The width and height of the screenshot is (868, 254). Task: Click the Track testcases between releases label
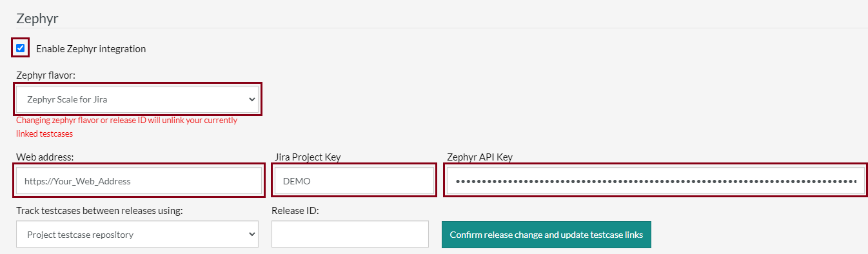click(99, 211)
